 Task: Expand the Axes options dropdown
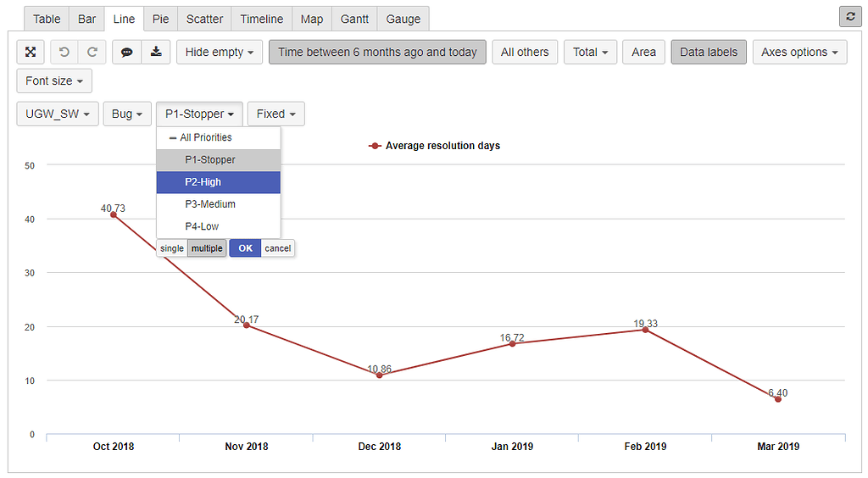click(x=799, y=53)
